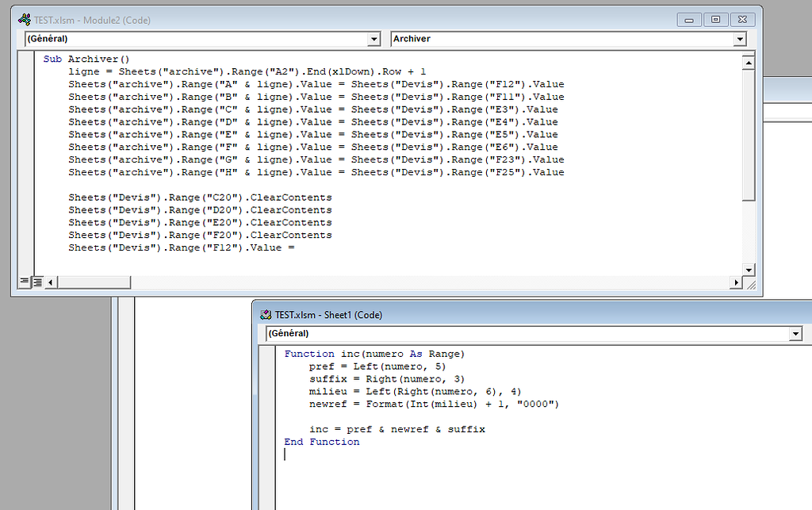
Task: Place cursor on the Sub Archiver() line
Action: (x=95, y=58)
